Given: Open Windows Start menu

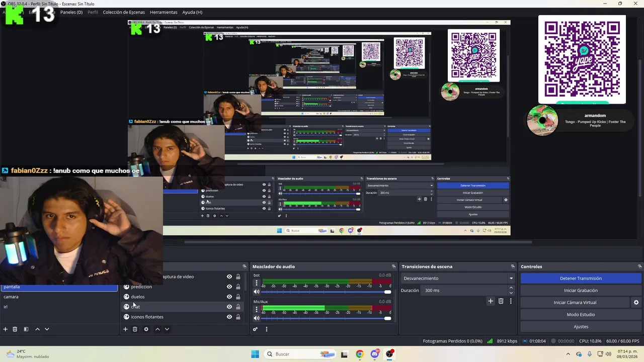Looking at the screenshot, I should [255, 354].
